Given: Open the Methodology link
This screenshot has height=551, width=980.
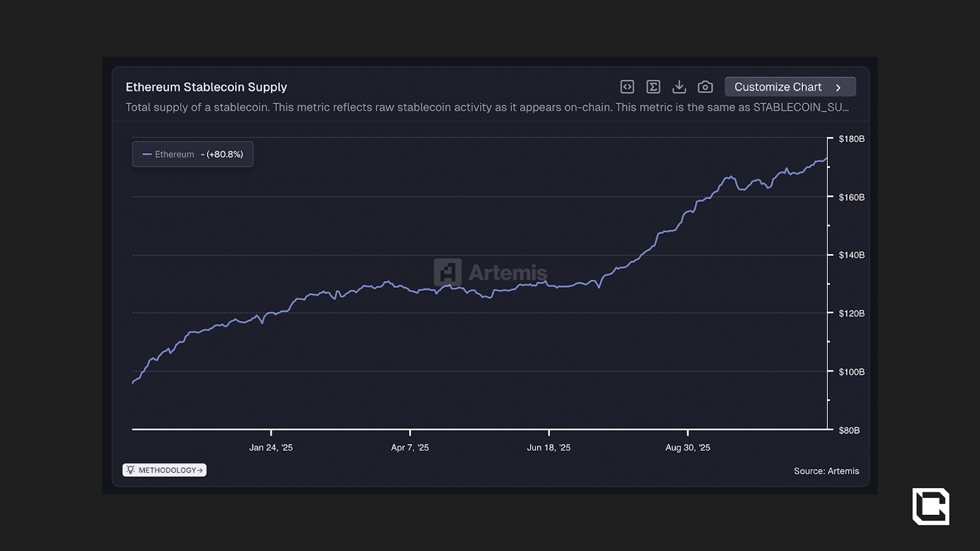Looking at the screenshot, I should [170, 470].
